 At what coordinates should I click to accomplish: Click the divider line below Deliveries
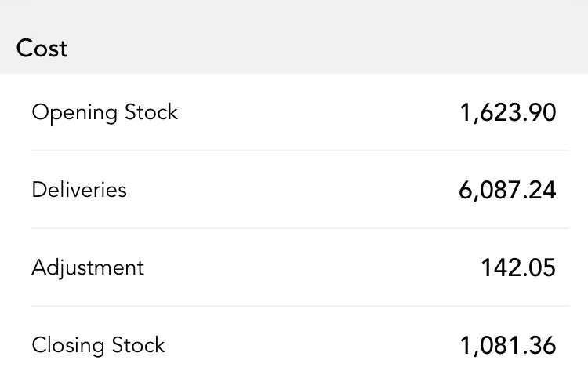[299, 228]
